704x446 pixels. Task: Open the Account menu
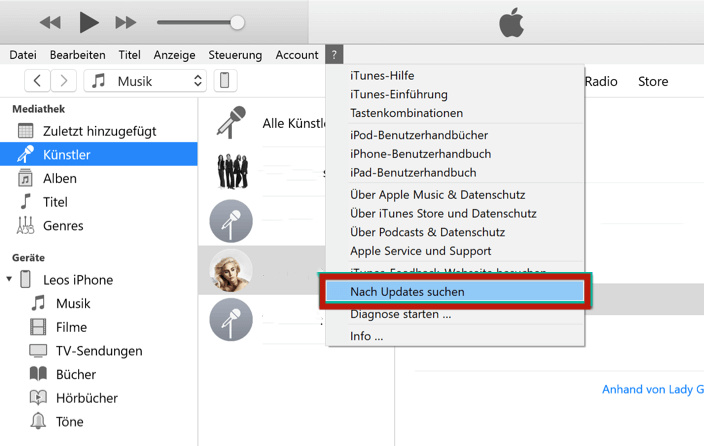[297, 55]
